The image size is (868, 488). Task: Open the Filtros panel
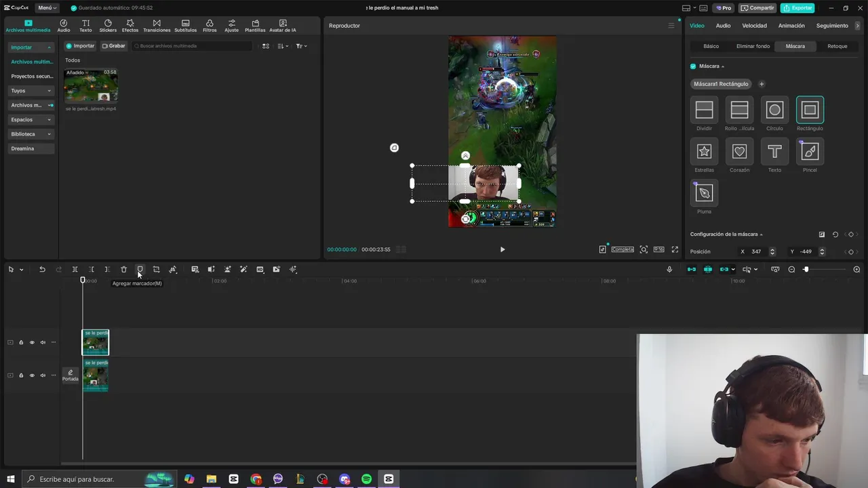pyautogui.click(x=210, y=26)
